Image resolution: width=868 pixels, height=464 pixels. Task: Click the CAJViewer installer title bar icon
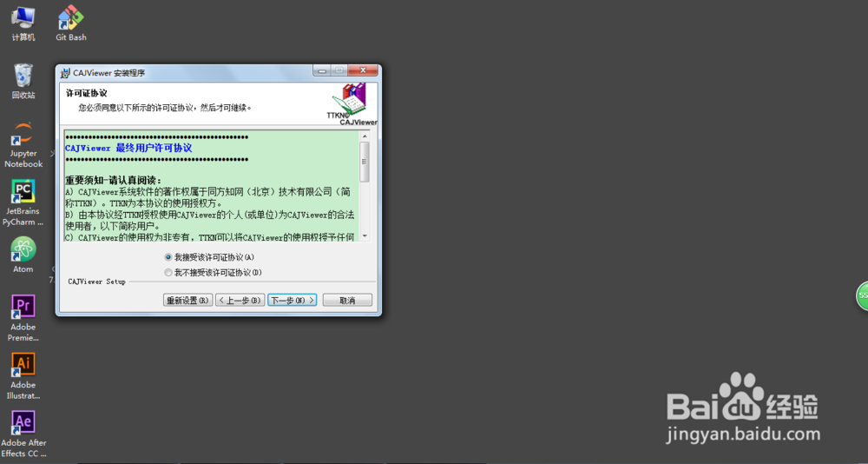pos(65,73)
